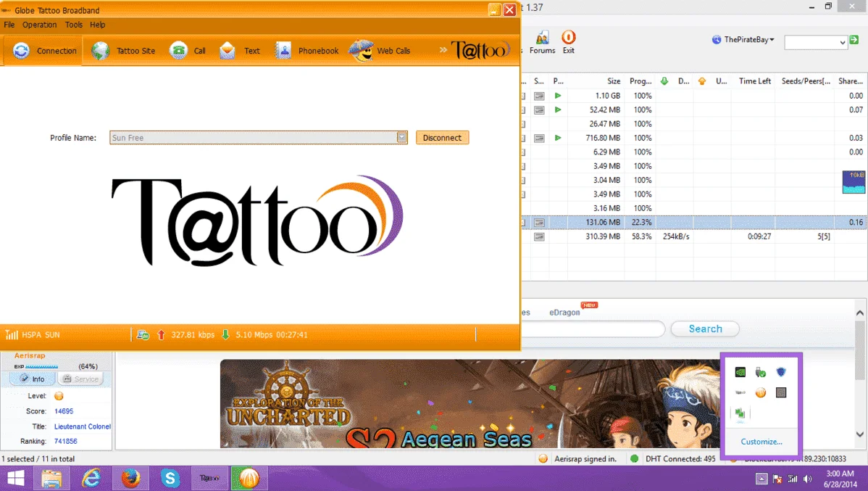Click the 327.81 kbps upload rate

click(x=193, y=335)
